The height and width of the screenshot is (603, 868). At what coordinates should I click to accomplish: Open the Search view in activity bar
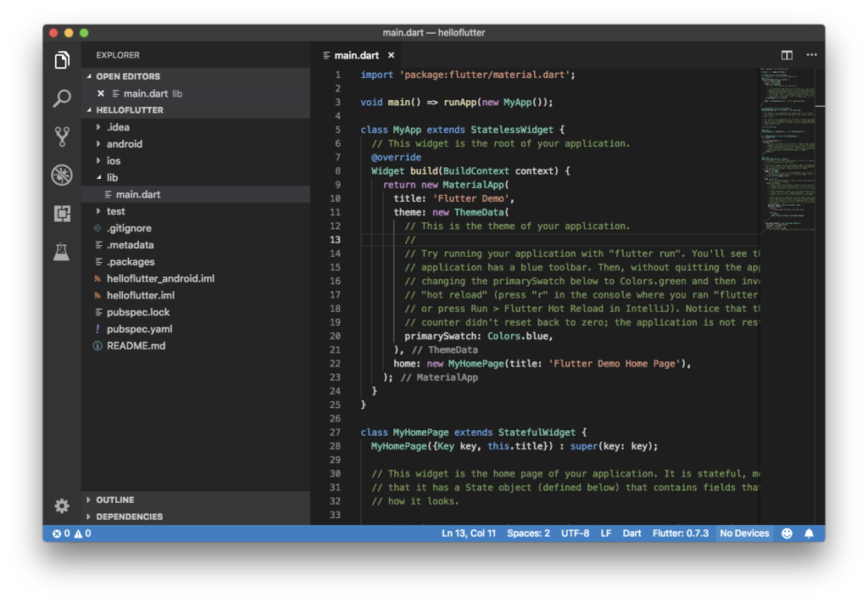(62, 98)
